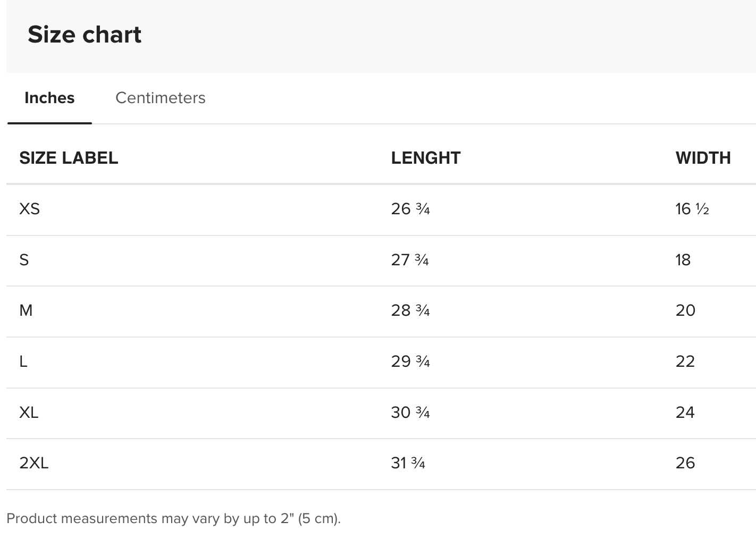Screen dimensions: 756x555
Task: Click the 26 ¾ length value
Action: pos(410,209)
